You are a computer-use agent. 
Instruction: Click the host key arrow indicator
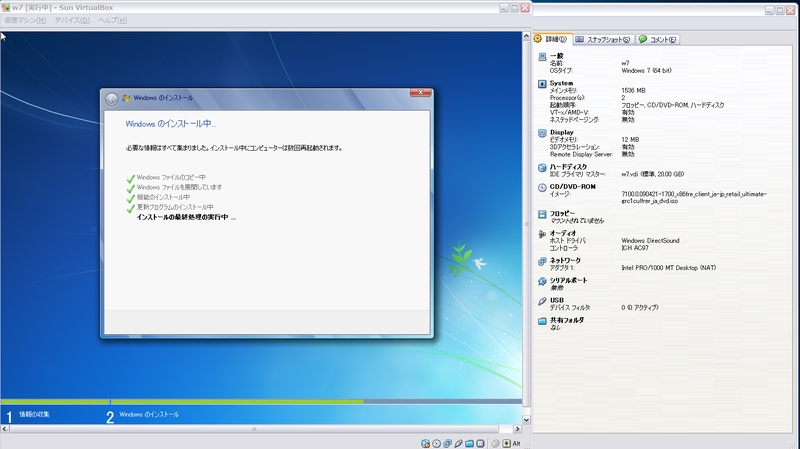pos(506,443)
